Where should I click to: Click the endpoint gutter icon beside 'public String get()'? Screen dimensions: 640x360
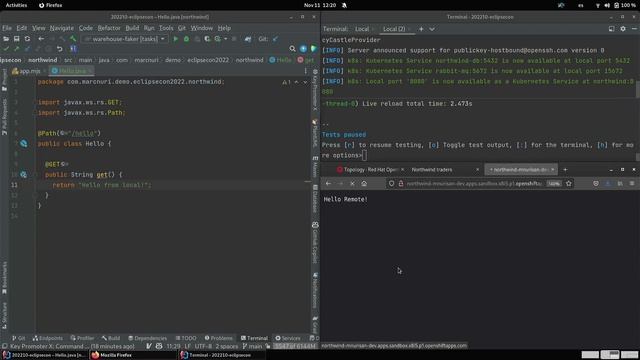point(24,175)
